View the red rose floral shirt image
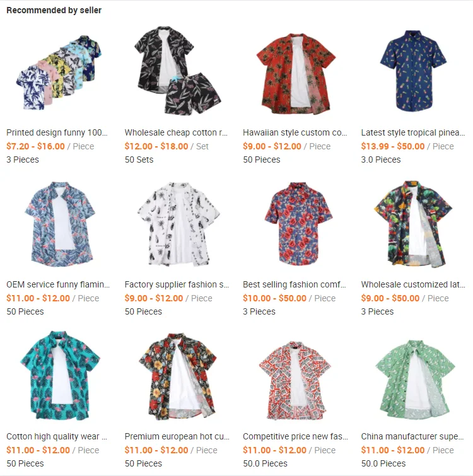The width and height of the screenshot is (473, 476). click(298, 224)
